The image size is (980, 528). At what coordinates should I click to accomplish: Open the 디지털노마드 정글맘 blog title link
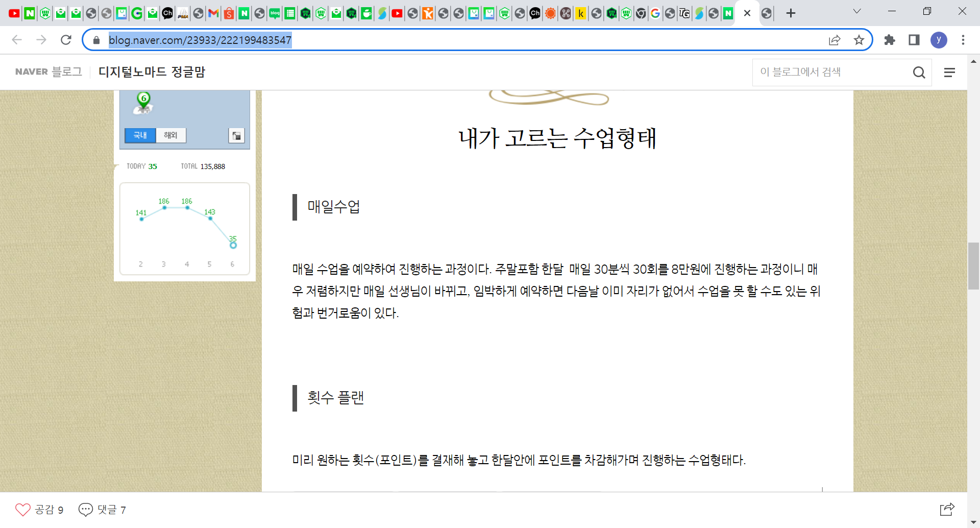tap(152, 72)
